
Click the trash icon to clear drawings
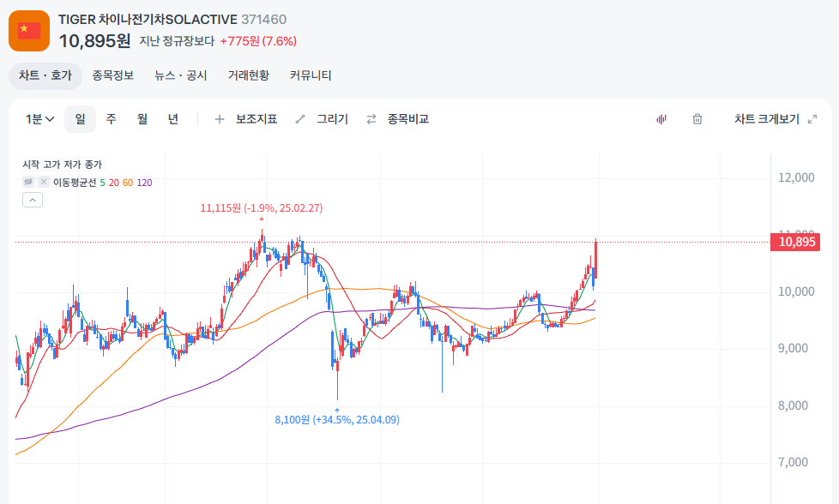pos(697,119)
